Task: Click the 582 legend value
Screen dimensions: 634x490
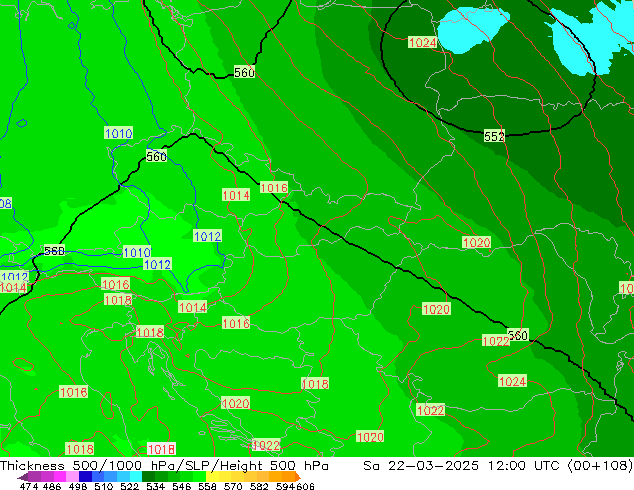Action: [x=259, y=486]
